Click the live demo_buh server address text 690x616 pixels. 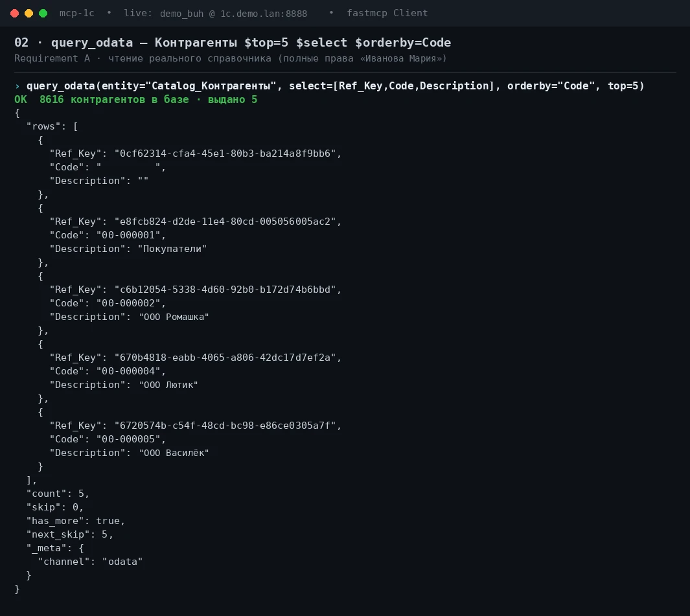216,13
